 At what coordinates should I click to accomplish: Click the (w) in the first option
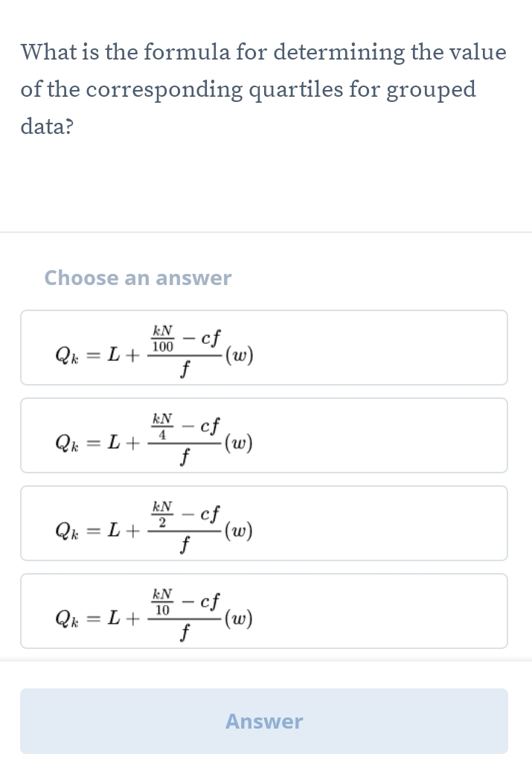coord(239,356)
